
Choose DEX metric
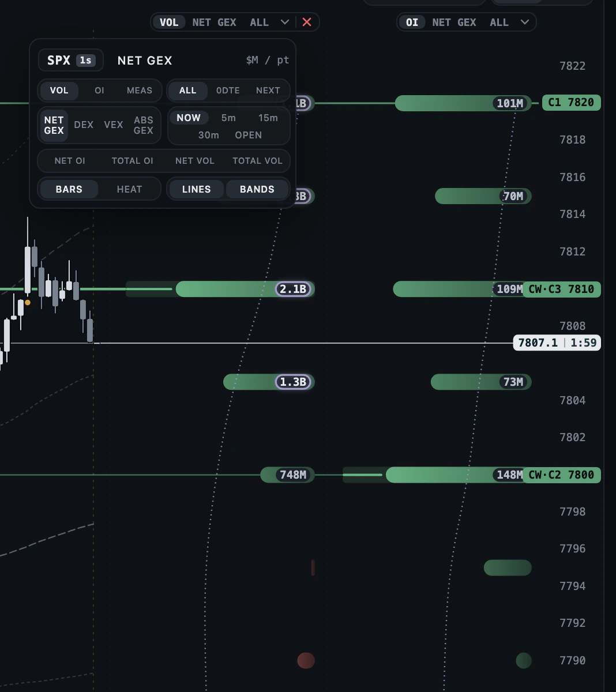pyautogui.click(x=84, y=125)
